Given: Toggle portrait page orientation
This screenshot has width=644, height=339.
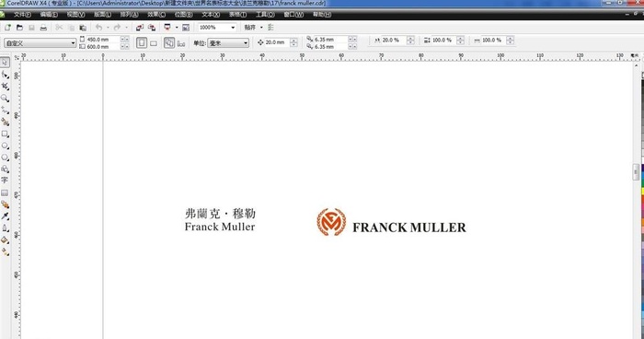Looking at the screenshot, I should coord(142,42).
